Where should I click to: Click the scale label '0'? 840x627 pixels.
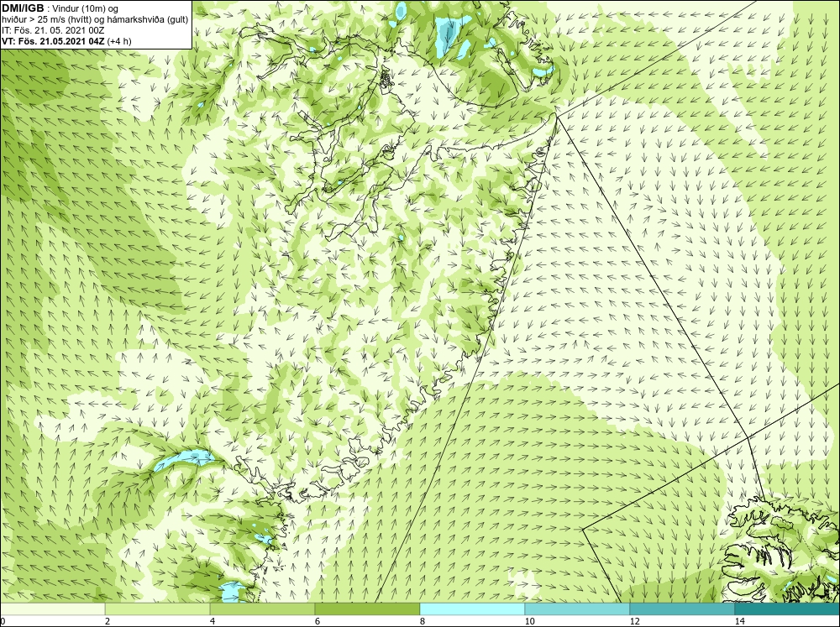coord(3,621)
